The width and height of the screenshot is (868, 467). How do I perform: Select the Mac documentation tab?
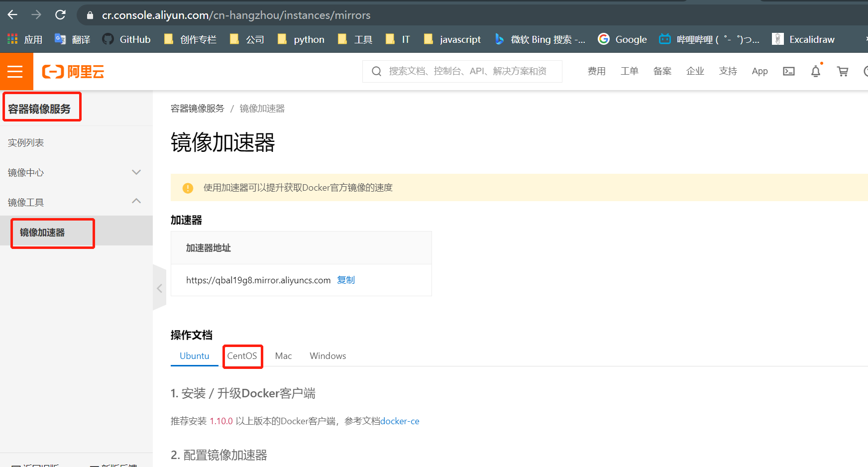point(283,356)
